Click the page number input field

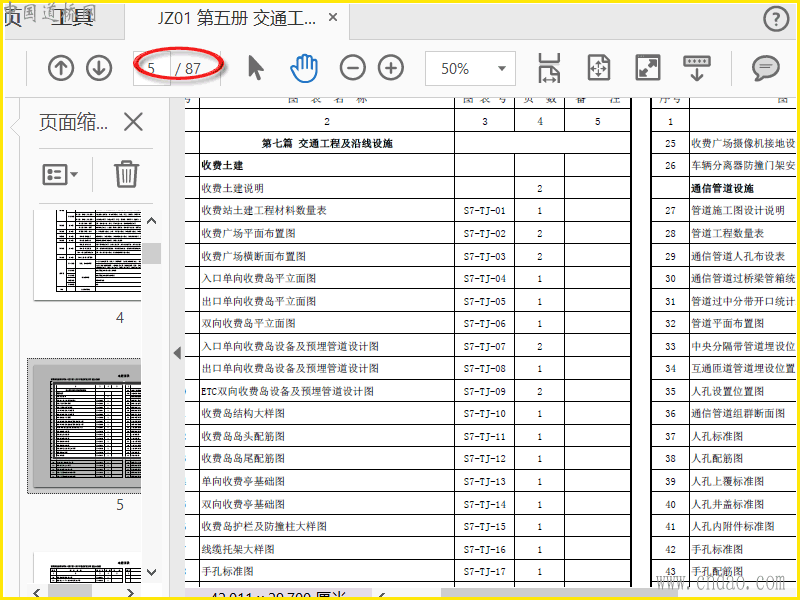pos(152,68)
